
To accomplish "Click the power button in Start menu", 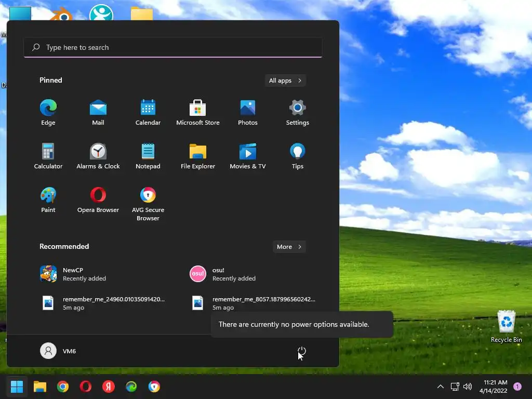I will pos(302,351).
